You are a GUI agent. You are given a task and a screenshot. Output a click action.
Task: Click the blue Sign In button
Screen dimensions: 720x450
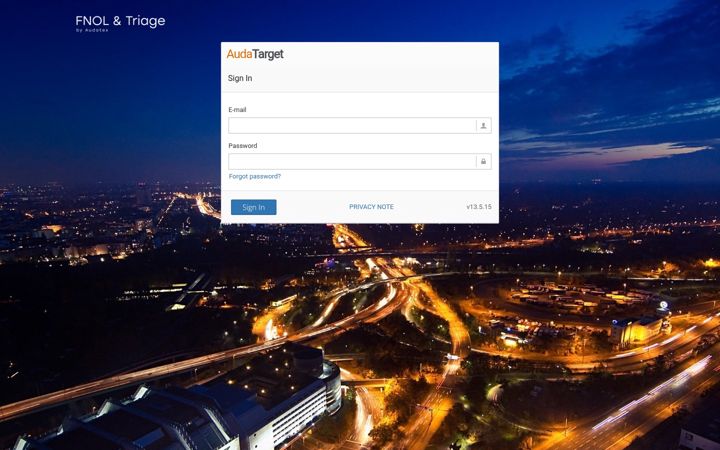253,207
